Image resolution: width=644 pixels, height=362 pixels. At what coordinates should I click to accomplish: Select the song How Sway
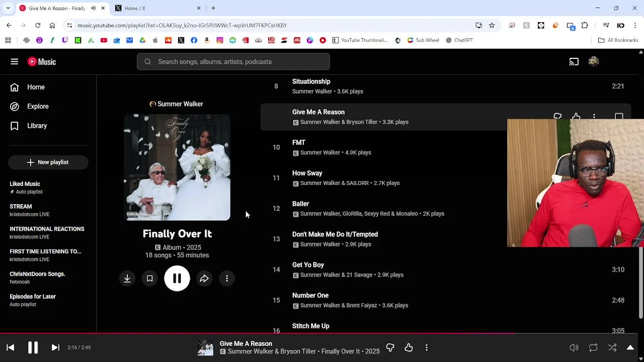tap(307, 173)
